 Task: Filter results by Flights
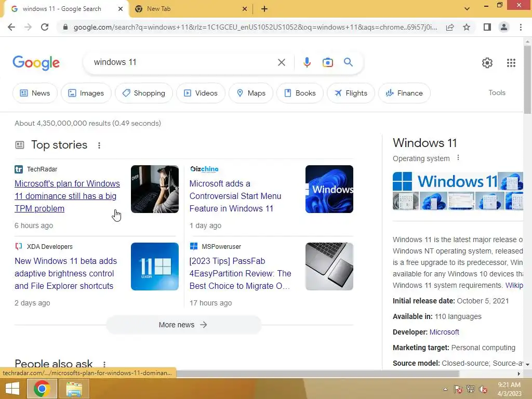point(351,93)
